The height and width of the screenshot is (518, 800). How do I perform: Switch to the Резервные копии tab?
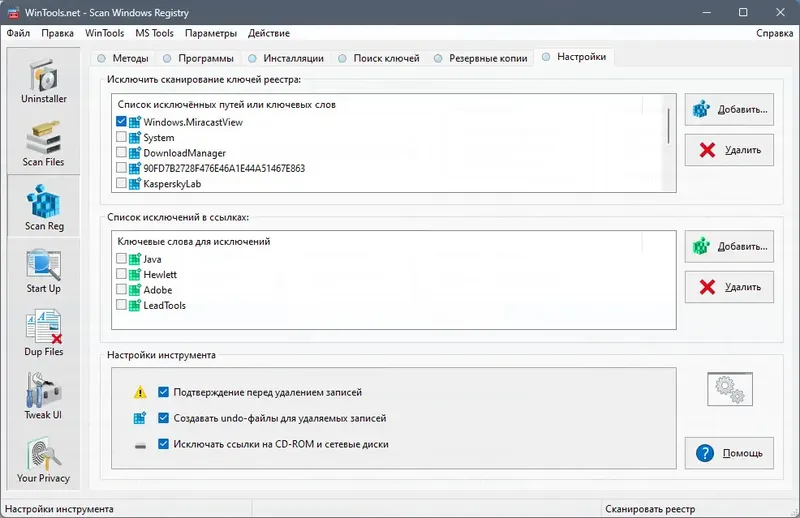point(480,58)
